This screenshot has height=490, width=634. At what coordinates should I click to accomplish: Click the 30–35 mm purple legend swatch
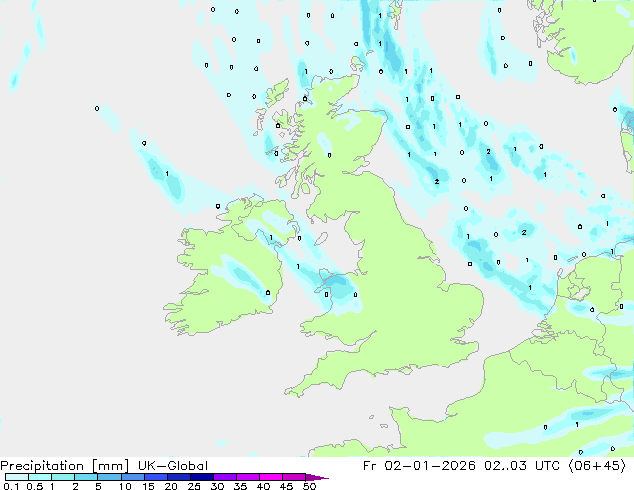(x=224, y=477)
